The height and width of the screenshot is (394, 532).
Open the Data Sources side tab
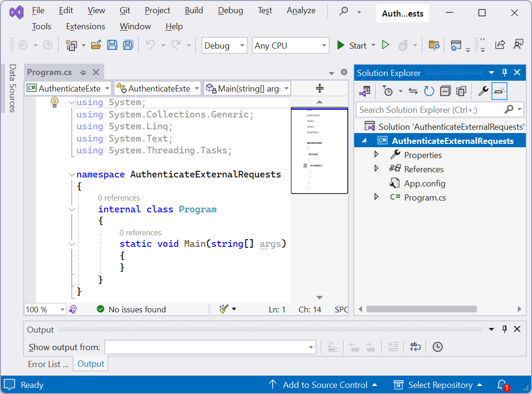click(13, 88)
